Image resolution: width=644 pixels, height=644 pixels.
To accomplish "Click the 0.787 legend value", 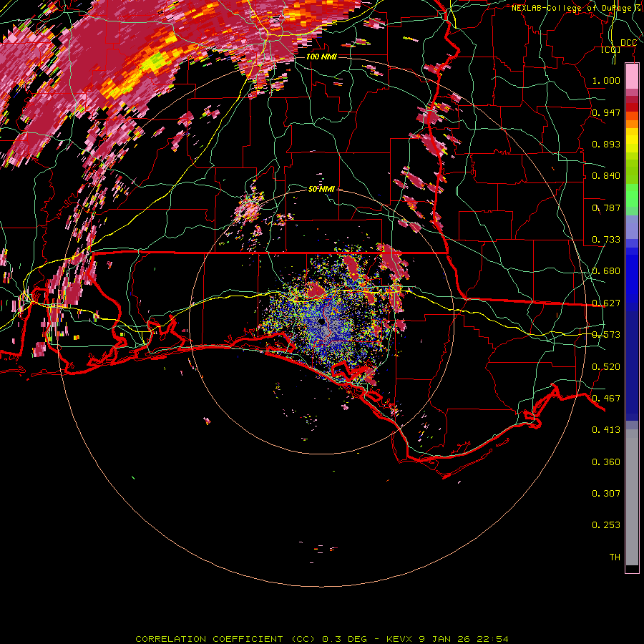I will [x=606, y=208].
